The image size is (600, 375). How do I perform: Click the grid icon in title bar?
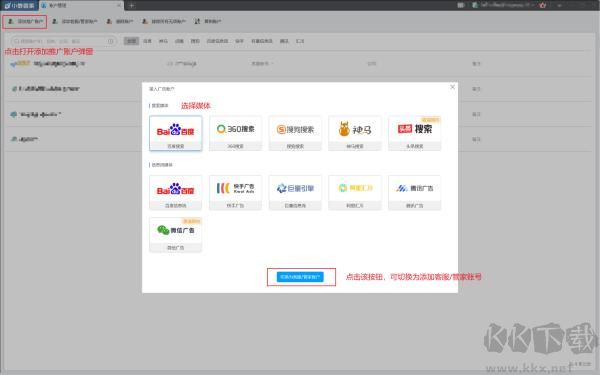[x=461, y=5]
